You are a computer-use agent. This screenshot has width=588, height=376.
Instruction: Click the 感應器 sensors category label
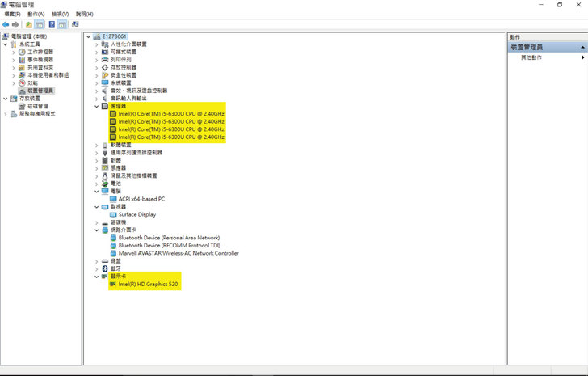[118, 168]
